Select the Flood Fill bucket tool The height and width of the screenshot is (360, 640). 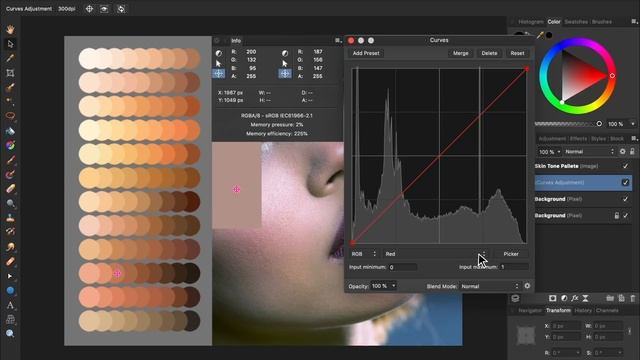(10, 131)
